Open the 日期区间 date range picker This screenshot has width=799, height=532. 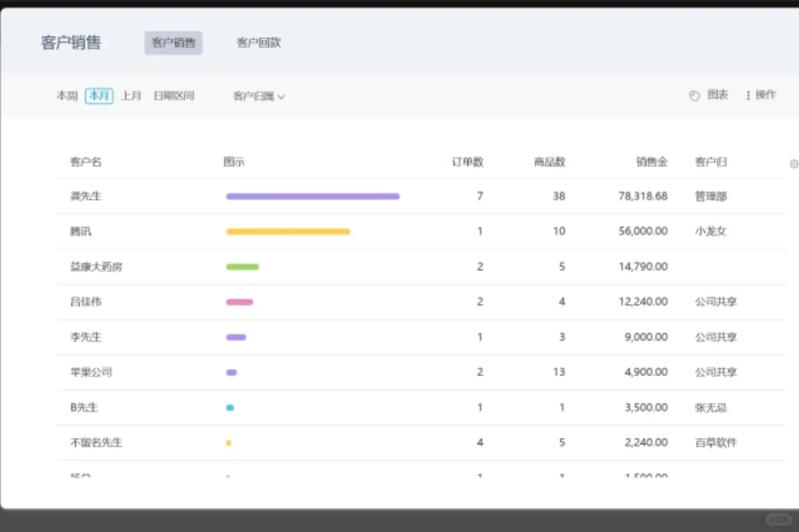point(174,95)
